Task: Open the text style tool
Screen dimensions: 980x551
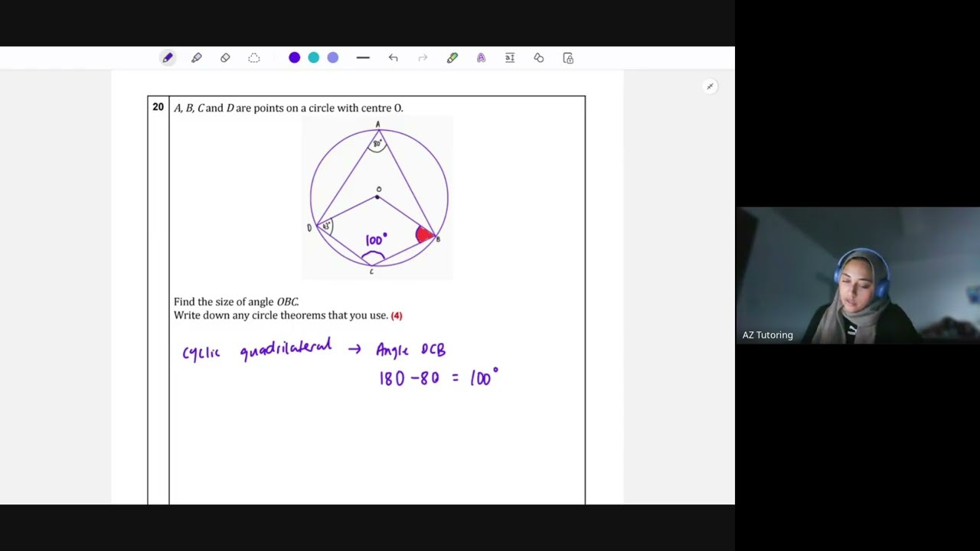Action: (481, 58)
